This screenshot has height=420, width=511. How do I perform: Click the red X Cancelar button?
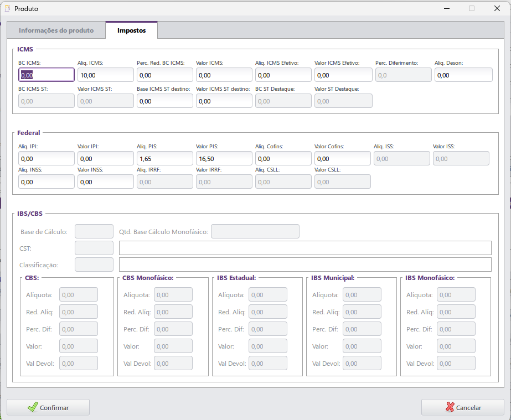[x=462, y=407]
